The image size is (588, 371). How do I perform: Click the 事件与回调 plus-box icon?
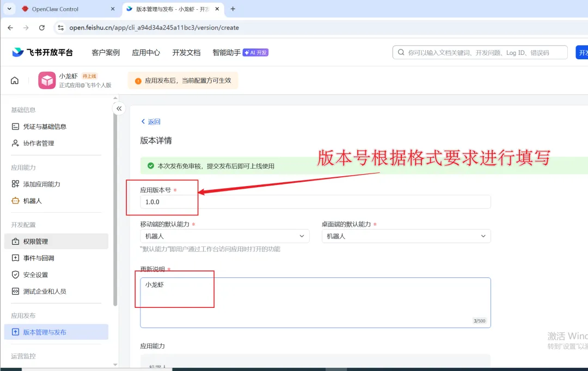click(x=15, y=258)
